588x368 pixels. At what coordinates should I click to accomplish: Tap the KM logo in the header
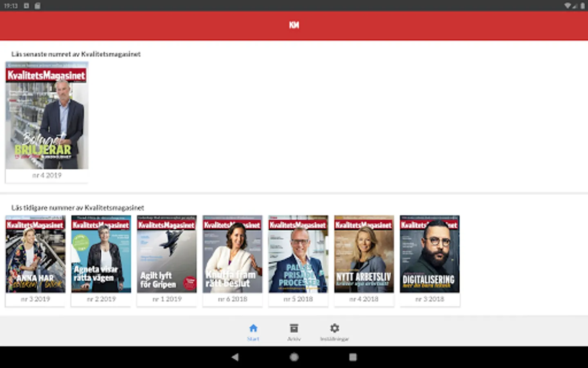point(294,25)
